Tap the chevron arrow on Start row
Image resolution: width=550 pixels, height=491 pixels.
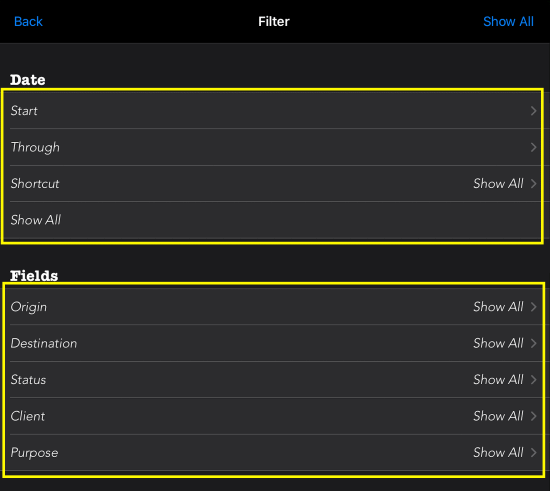(534, 111)
